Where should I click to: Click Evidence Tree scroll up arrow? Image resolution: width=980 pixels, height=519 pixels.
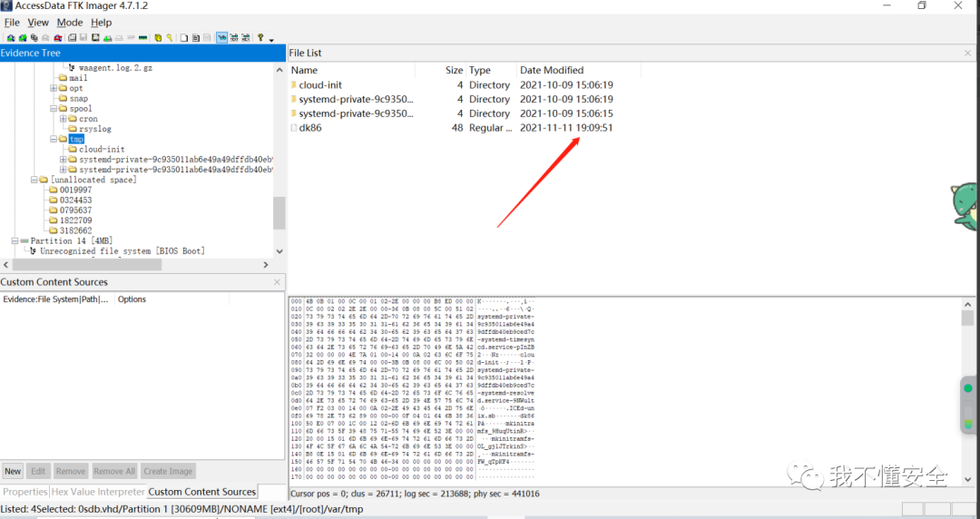[279, 69]
